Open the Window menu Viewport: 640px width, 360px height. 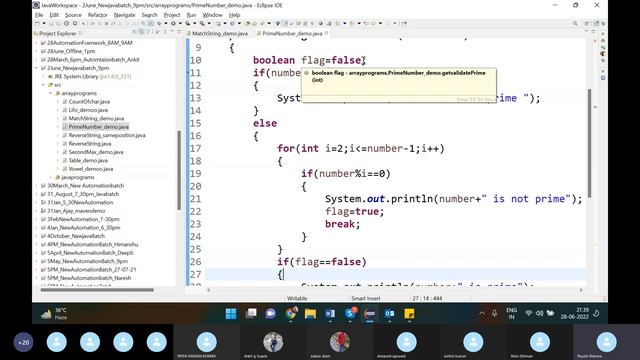click(x=212, y=15)
